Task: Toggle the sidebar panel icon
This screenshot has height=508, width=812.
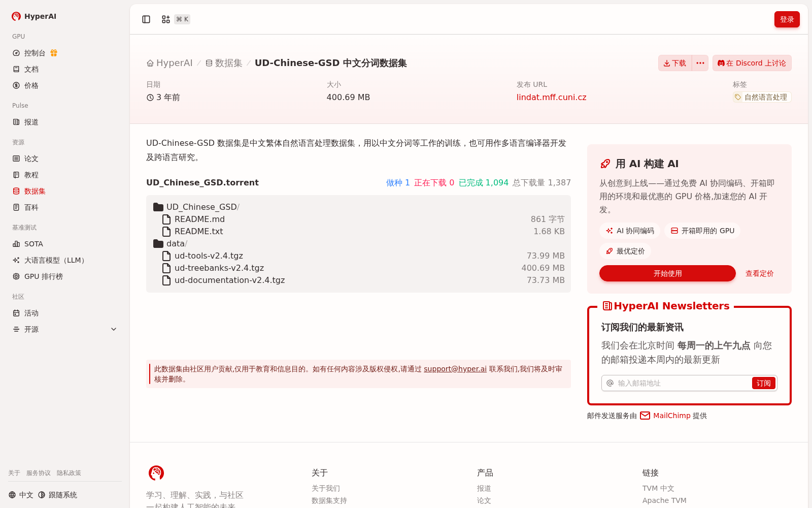Action: [x=146, y=19]
